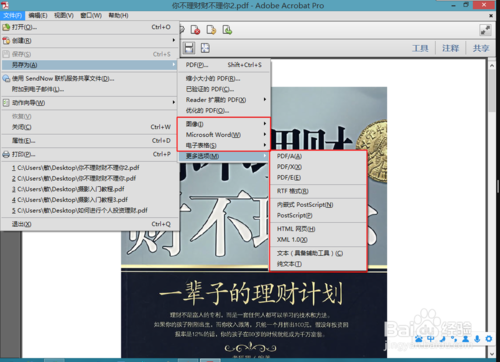Click the floppy disk save icon in toolbar
This screenshot has width=500, height=362.
click(189, 48)
